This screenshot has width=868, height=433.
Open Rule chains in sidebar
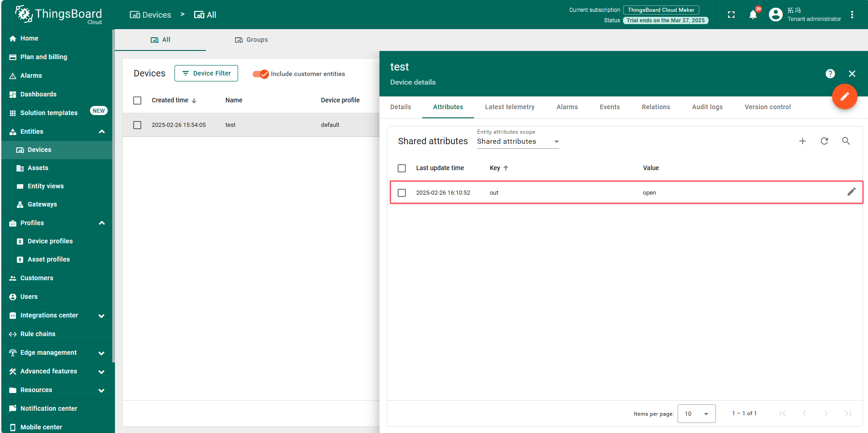(x=57, y=334)
